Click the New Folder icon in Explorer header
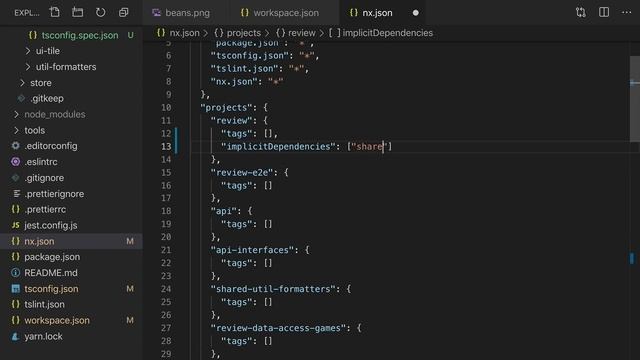 click(78, 13)
